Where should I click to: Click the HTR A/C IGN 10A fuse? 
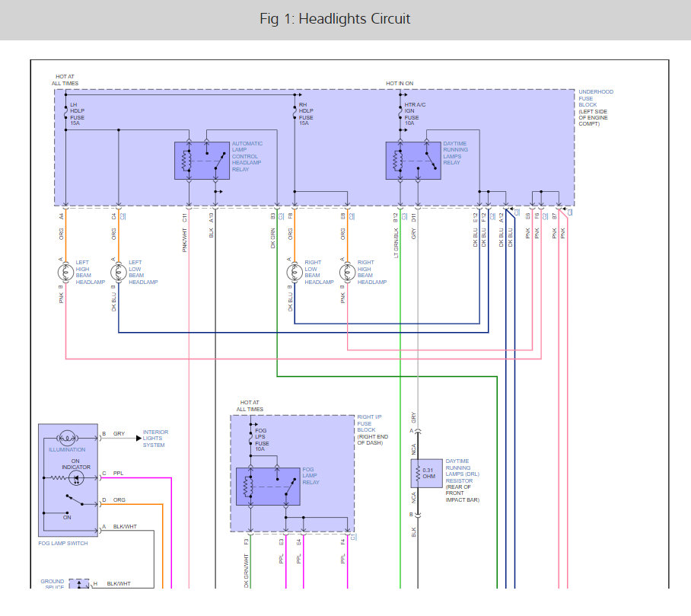coord(400,113)
